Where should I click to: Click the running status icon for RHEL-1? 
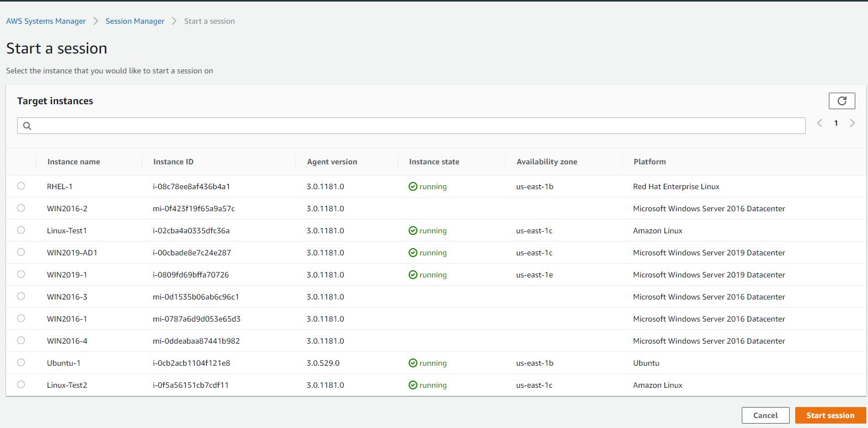pos(412,186)
